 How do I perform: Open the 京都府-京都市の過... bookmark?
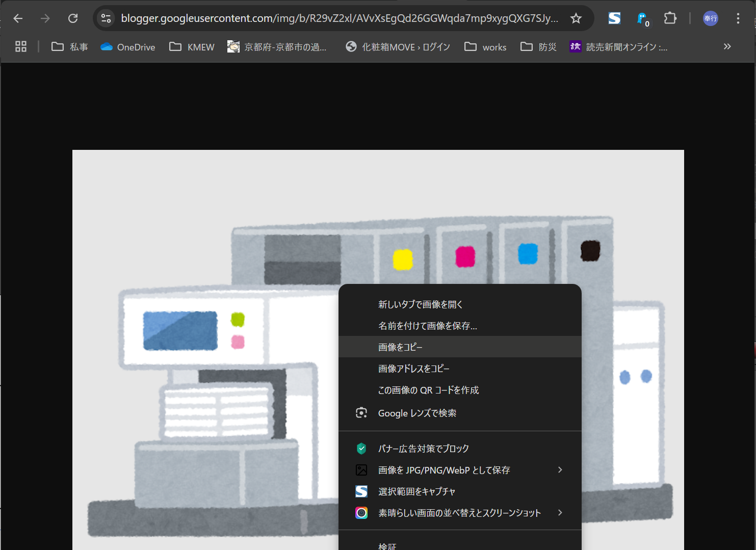pos(277,47)
